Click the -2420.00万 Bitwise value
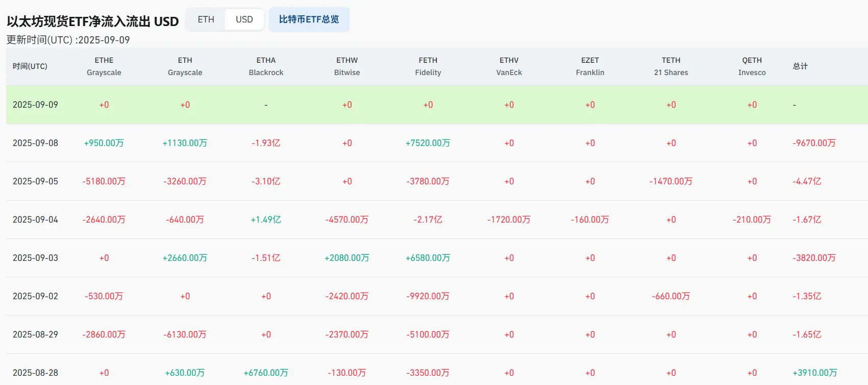Screen dimensions: 868x385 coord(347,296)
